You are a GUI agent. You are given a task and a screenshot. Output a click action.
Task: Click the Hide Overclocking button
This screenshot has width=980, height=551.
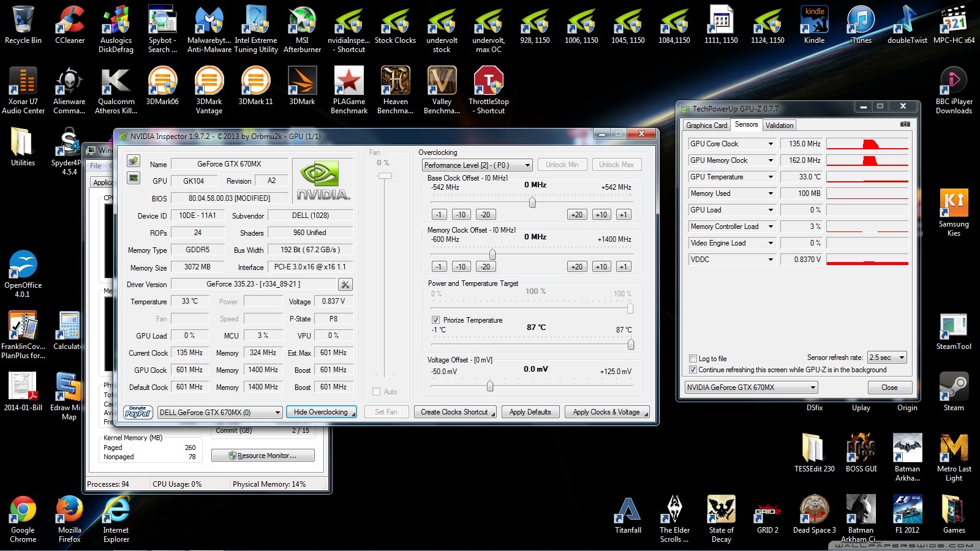pos(322,412)
